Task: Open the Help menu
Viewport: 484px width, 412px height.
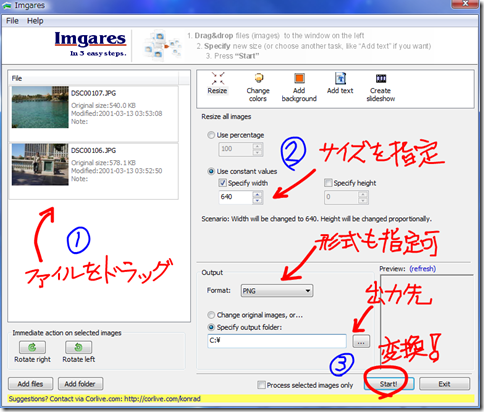Action: click(35, 21)
